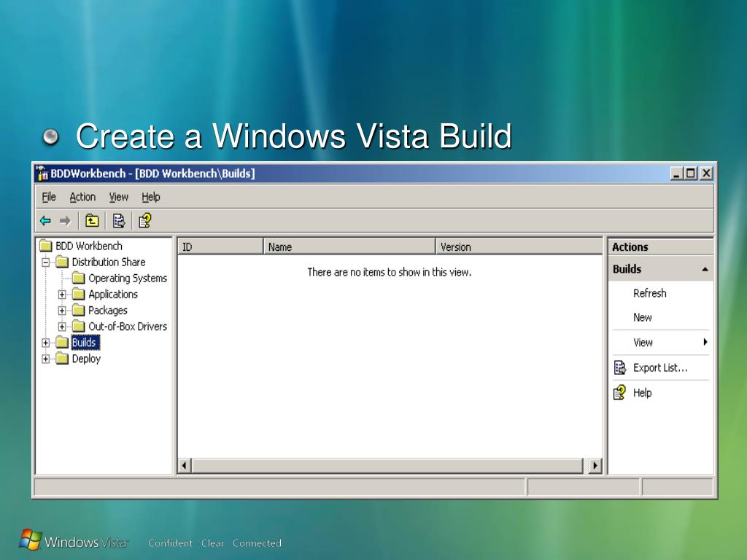Expand the Deploy tree node

pyautogui.click(x=46, y=359)
